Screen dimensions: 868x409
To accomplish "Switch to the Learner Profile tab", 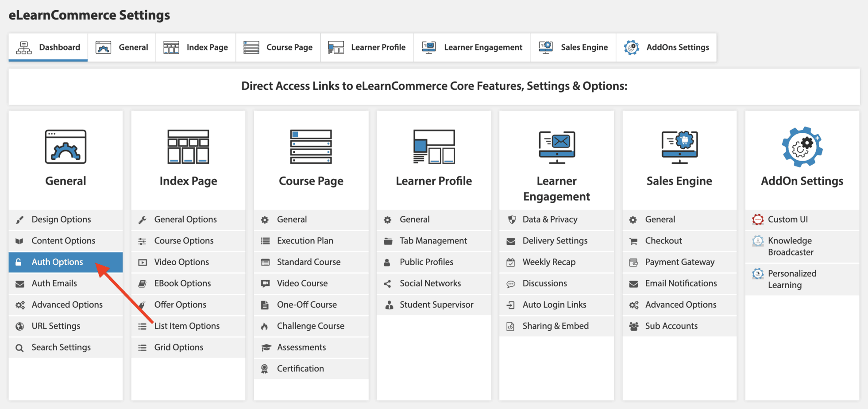I will 366,47.
